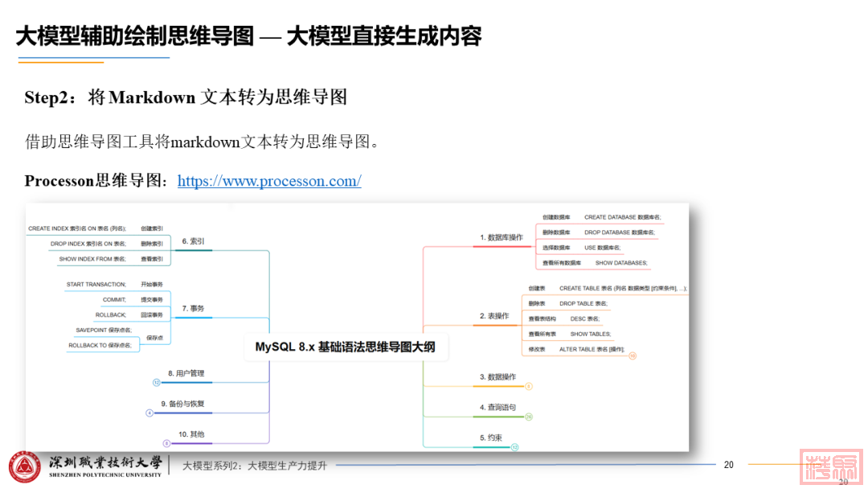Viewport: 868px width, 489px height.
Task: Expand the 约束 branch count badge
Action: (x=514, y=447)
